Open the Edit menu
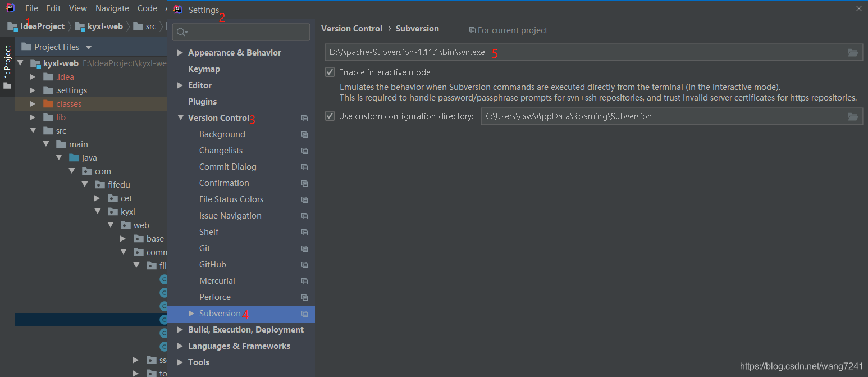 (x=53, y=8)
